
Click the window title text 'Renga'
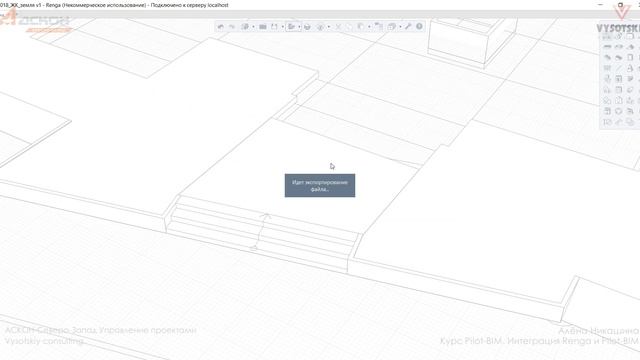[53, 5]
